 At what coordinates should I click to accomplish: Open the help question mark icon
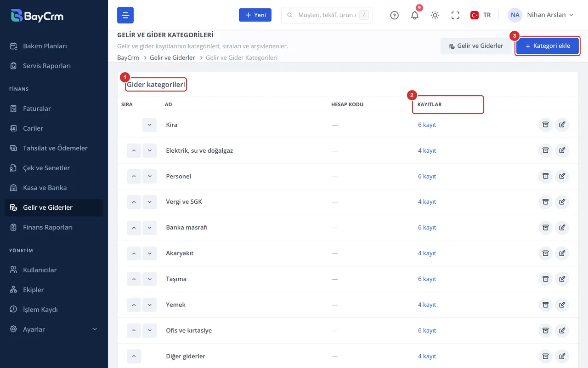(x=395, y=15)
